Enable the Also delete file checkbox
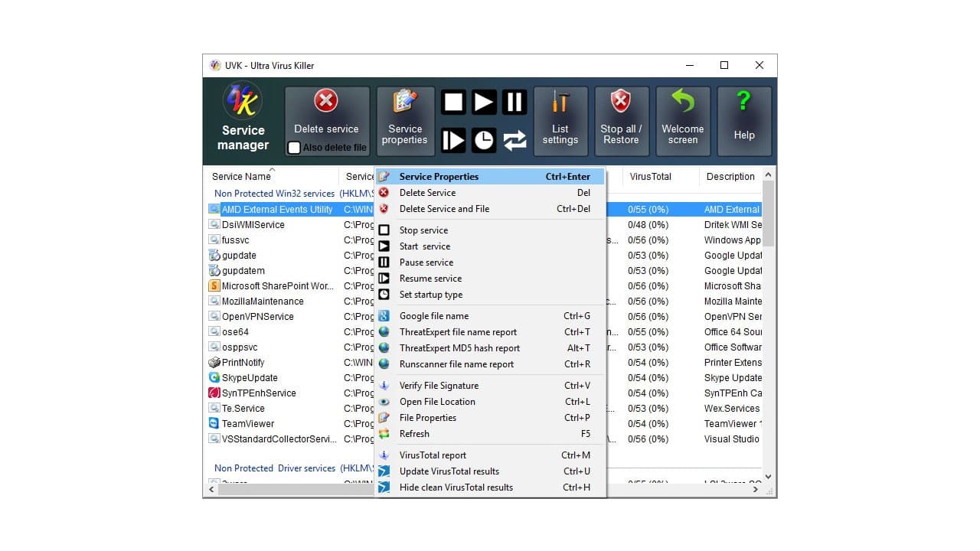 [294, 148]
